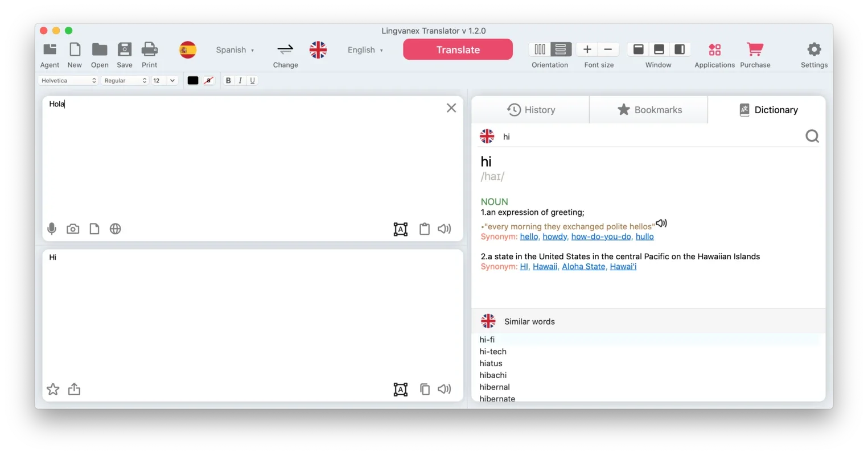Paste clipboard into source text
This screenshot has width=868, height=455.
pyautogui.click(x=425, y=229)
